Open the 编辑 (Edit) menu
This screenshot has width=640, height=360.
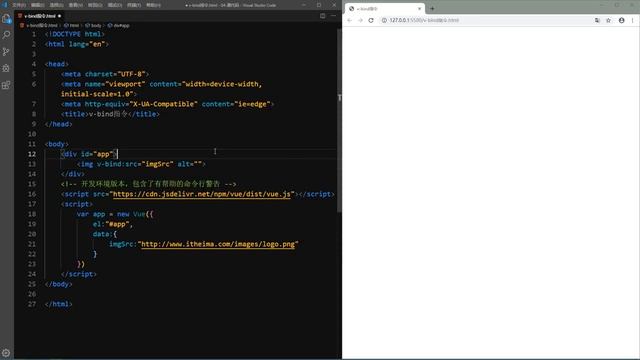tap(38, 5)
